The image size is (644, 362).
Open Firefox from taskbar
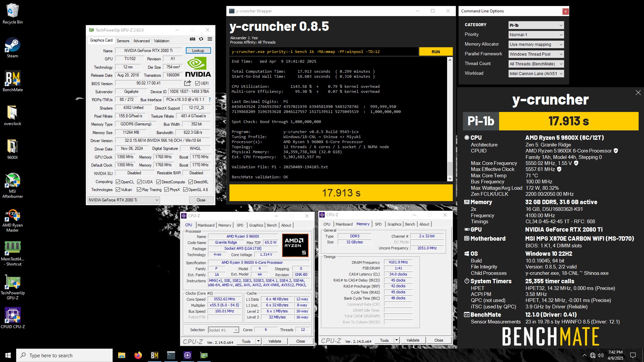pos(138,355)
